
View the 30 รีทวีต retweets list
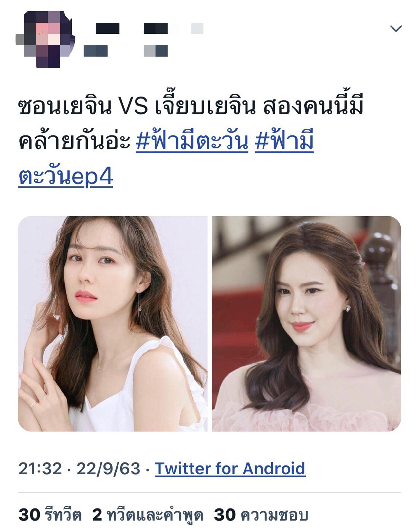click(x=50, y=515)
